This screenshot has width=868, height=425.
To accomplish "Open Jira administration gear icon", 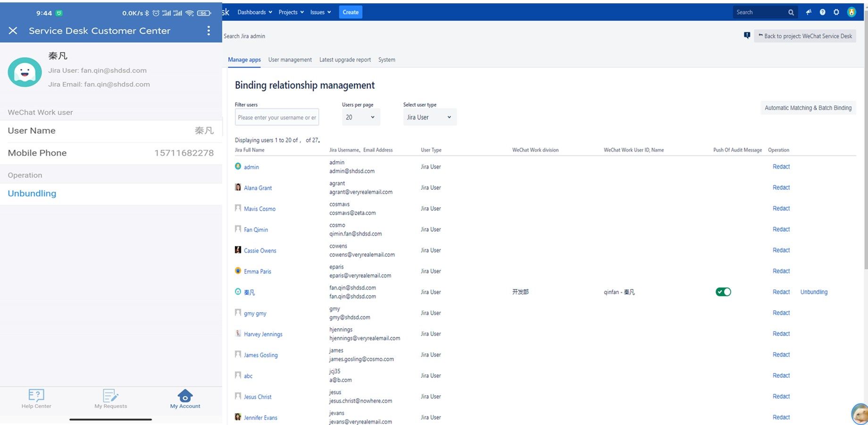I will [836, 12].
